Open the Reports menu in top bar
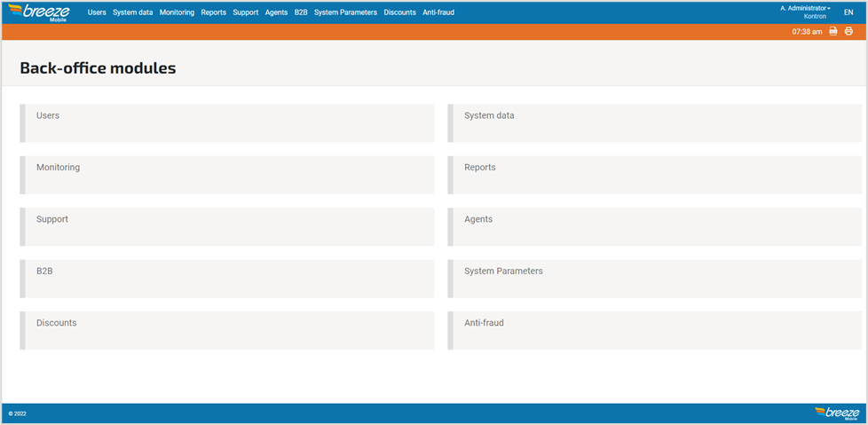Screen dimensions: 868x425 pyautogui.click(x=213, y=12)
